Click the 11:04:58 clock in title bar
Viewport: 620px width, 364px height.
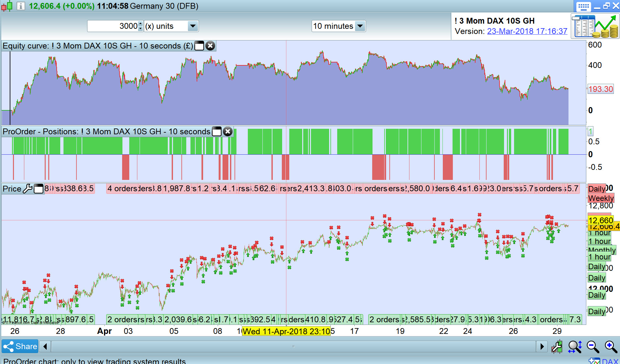pos(113,6)
